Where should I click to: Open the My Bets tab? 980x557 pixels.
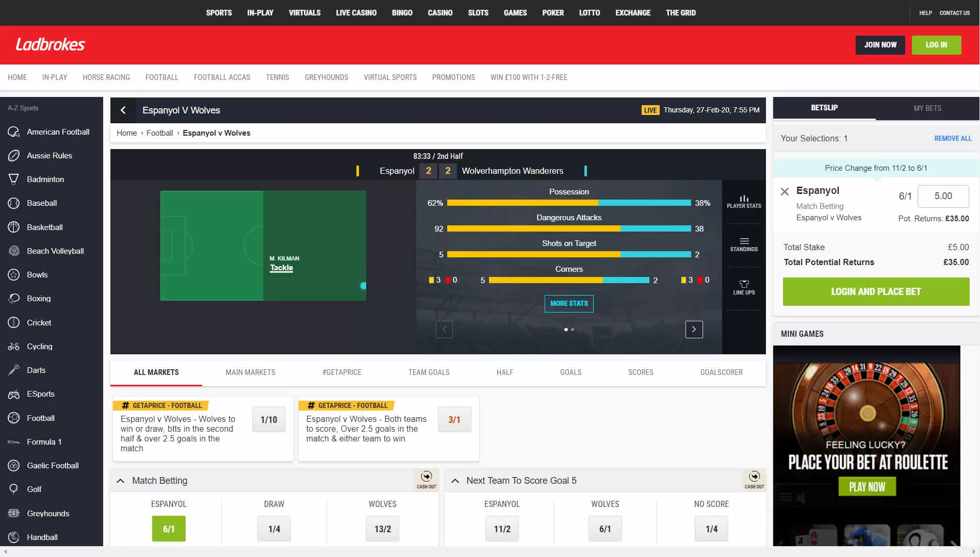point(927,108)
